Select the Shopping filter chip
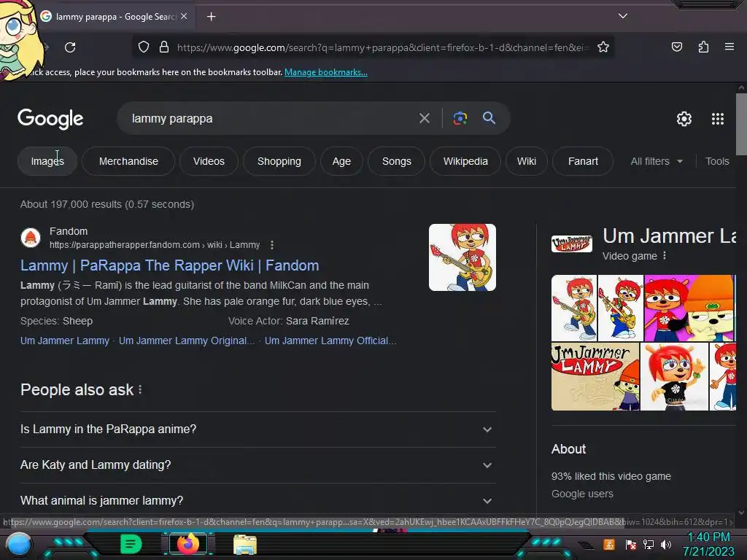This screenshot has width=747, height=560. click(x=279, y=161)
